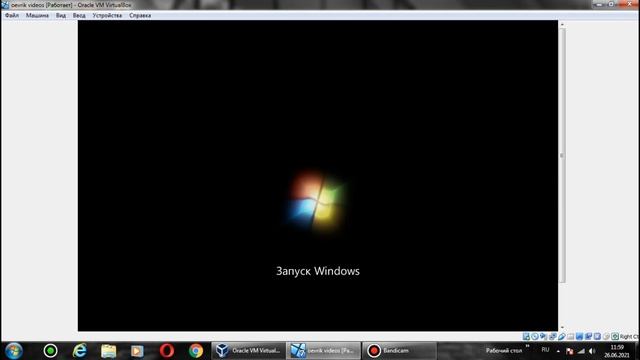Open the Вид menu
640x360 pixels.
(x=61, y=16)
